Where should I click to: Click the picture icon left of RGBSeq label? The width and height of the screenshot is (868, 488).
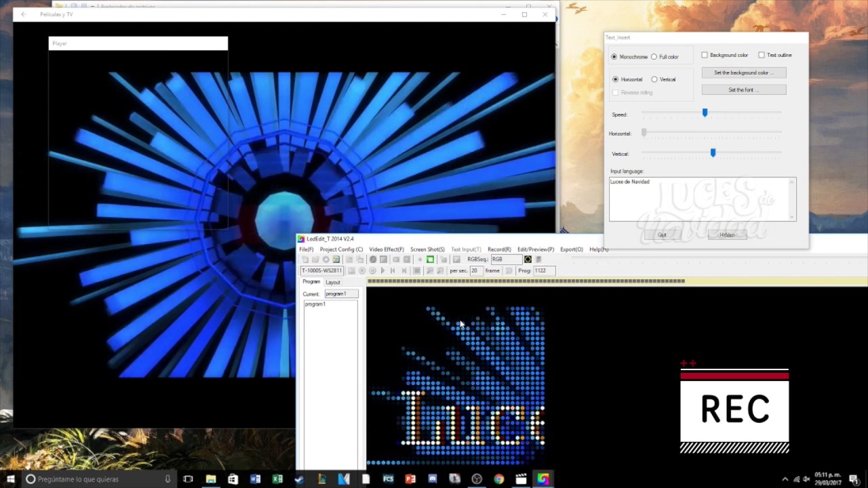[456, 260]
